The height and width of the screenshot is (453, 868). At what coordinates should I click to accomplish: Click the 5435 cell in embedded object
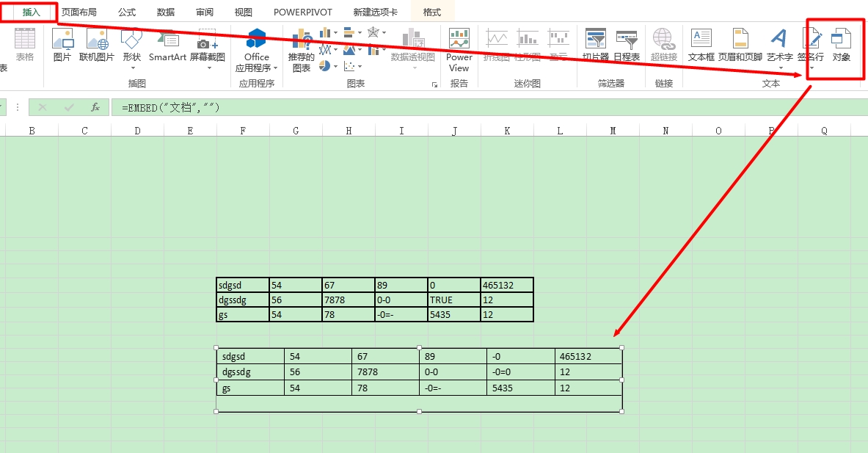(520, 388)
